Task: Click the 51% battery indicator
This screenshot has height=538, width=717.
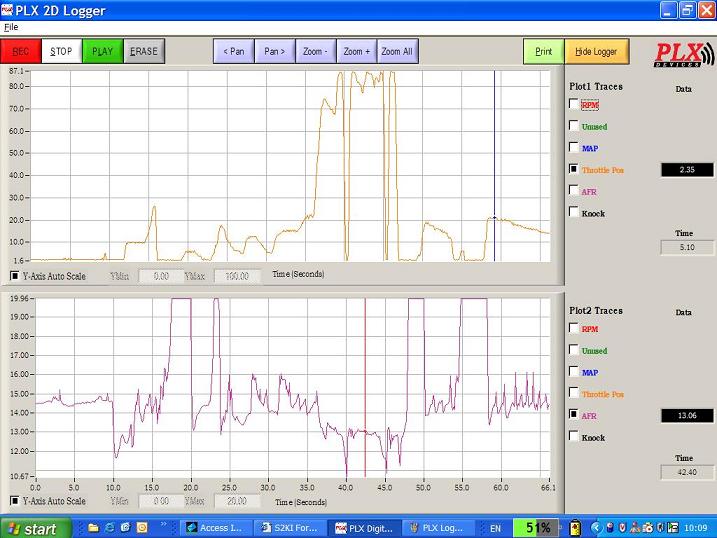Action: [x=535, y=528]
